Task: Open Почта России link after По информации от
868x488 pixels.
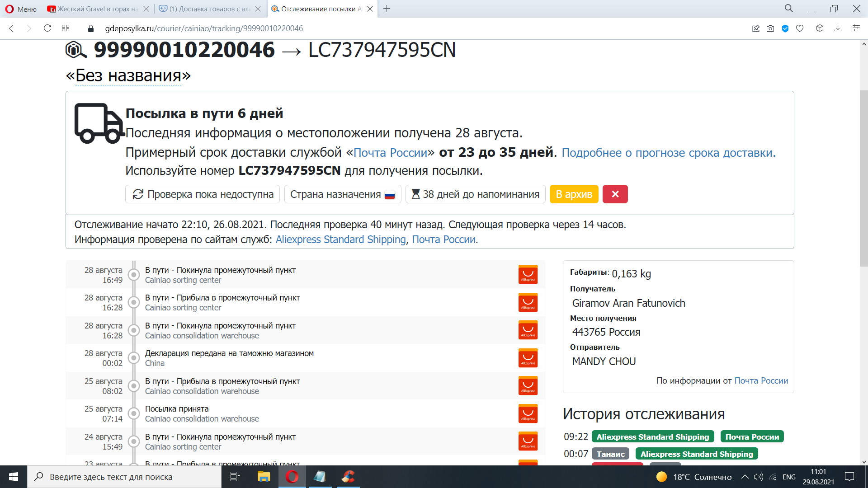Action: tap(761, 381)
